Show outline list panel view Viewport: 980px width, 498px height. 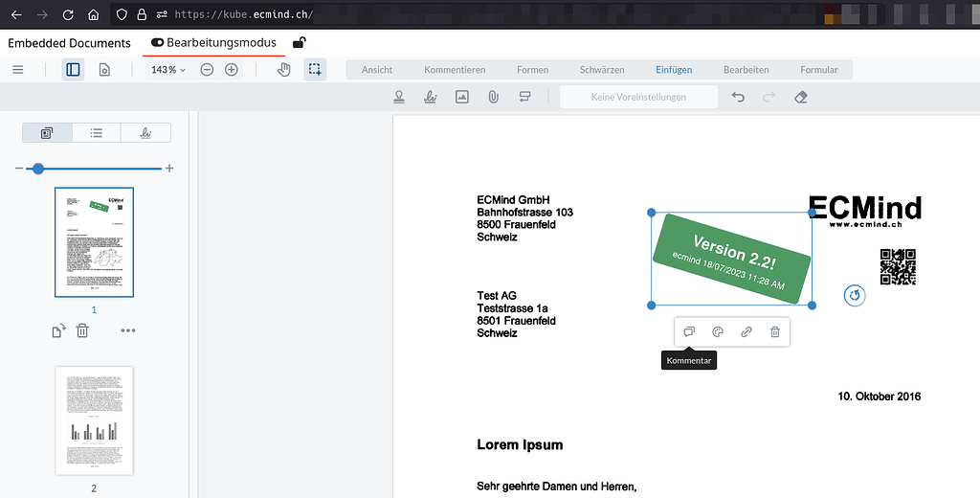[x=97, y=132]
